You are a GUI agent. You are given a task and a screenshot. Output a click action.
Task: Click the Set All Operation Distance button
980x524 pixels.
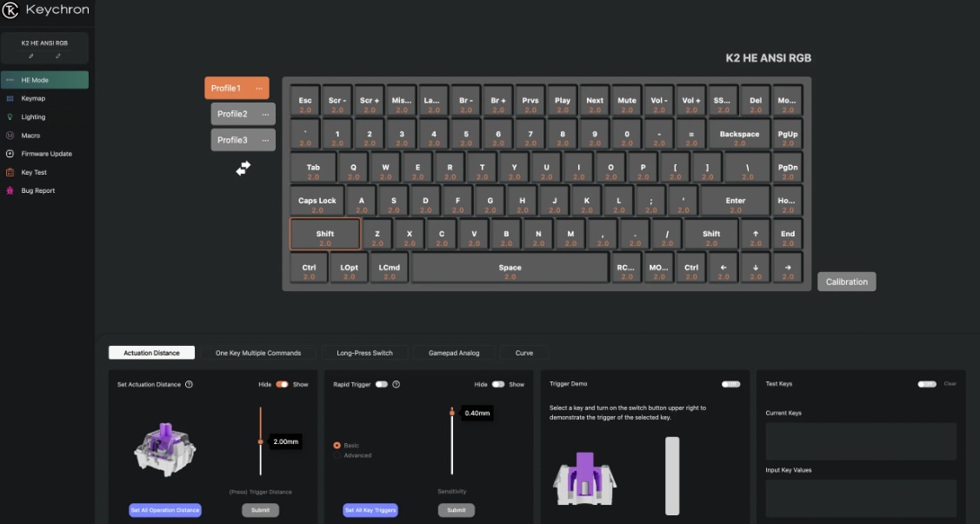pyautogui.click(x=165, y=510)
